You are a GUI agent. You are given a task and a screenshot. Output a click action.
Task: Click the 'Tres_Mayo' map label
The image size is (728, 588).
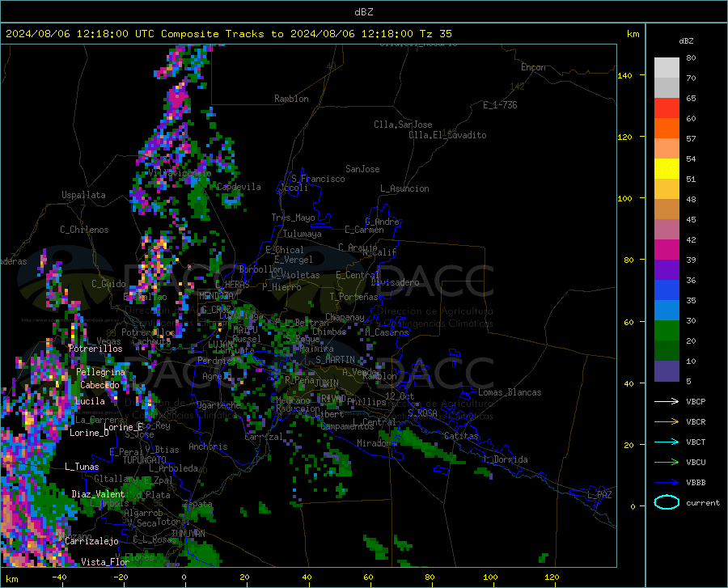pyautogui.click(x=293, y=218)
